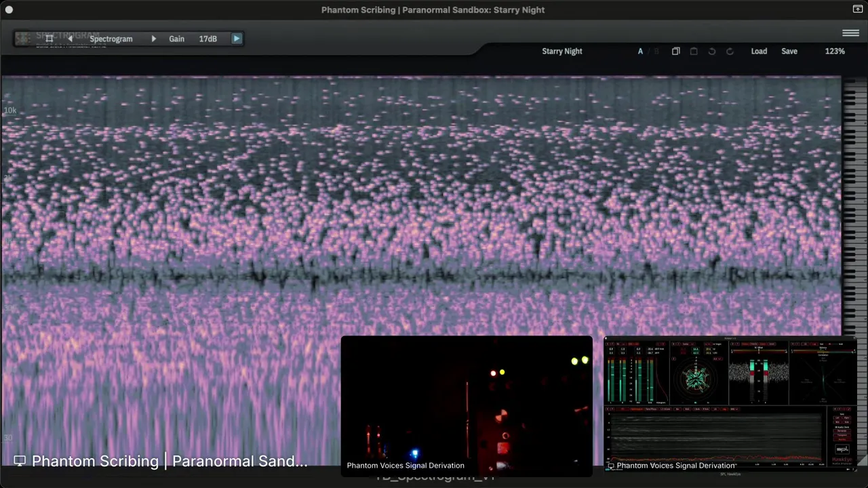Click the copy preset icon

(x=676, y=51)
